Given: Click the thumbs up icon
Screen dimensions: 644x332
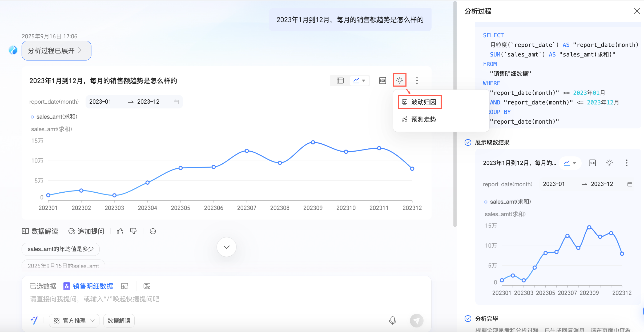Looking at the screenshot, I should pyautogui.click(x=120, y=231).
